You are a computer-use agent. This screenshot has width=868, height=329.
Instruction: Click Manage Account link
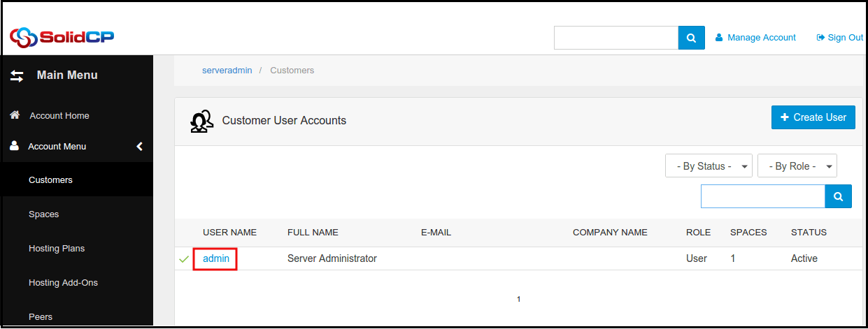pyautogui.click(x=761, y=38)
